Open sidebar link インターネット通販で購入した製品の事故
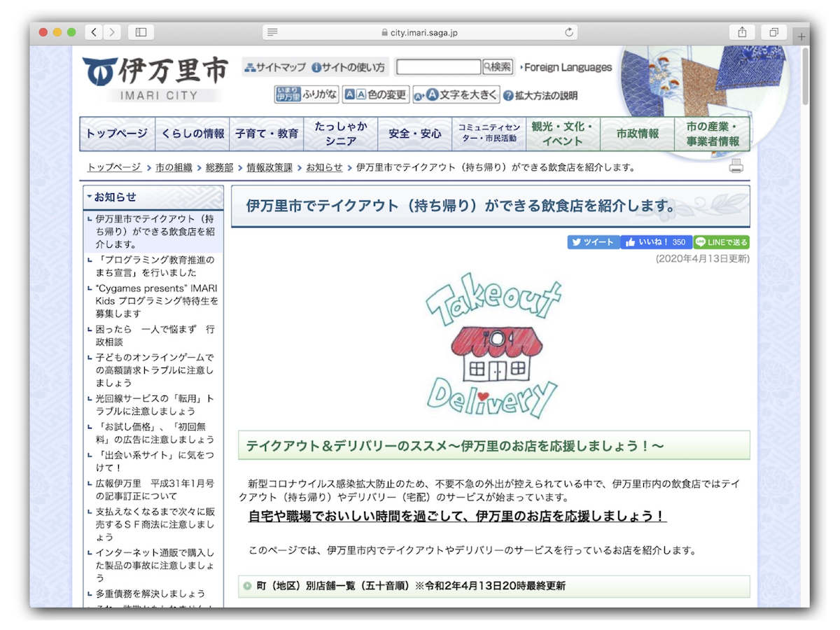 pos(155,566)
